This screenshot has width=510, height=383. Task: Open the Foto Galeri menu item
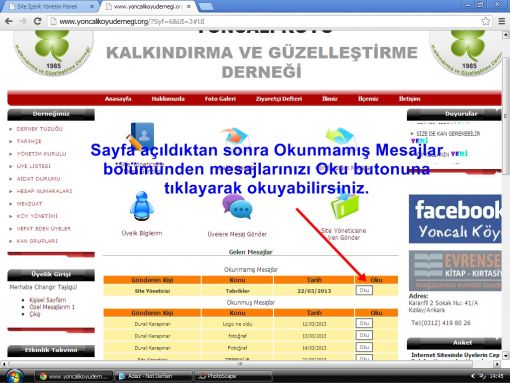pyautogui.click(x=220, y=99)
